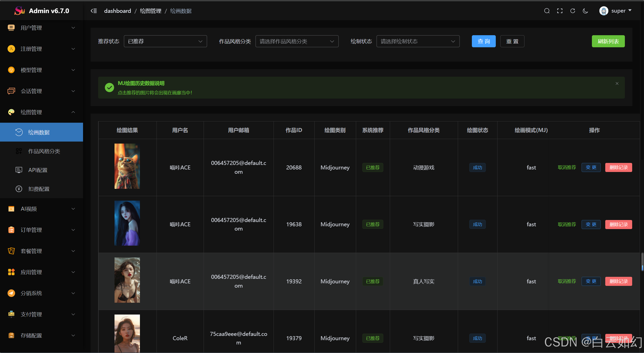The height and width of the screenshot is (353, 644).
Task: Open the 绘制状态 dropdown
Action: (x=418, y=41)
